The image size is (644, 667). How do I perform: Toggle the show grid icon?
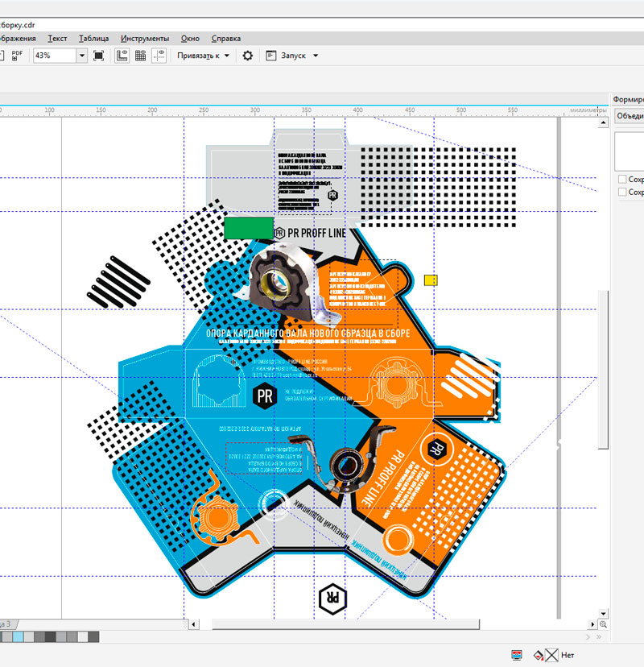point(141,56)
